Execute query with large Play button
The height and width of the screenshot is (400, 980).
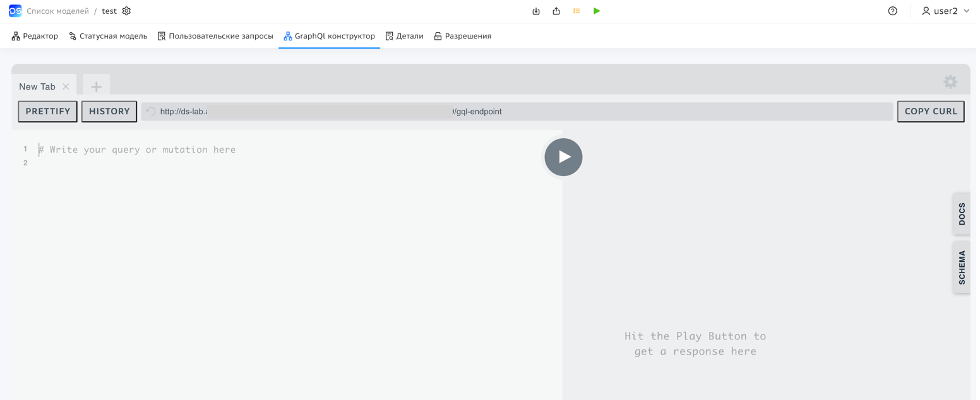[563, 157]
